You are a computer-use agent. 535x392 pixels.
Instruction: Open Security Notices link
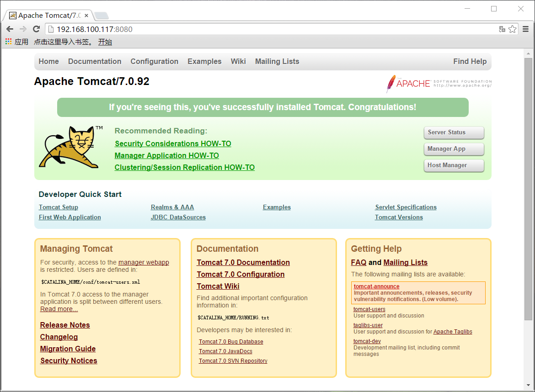[x=69, y=360]
